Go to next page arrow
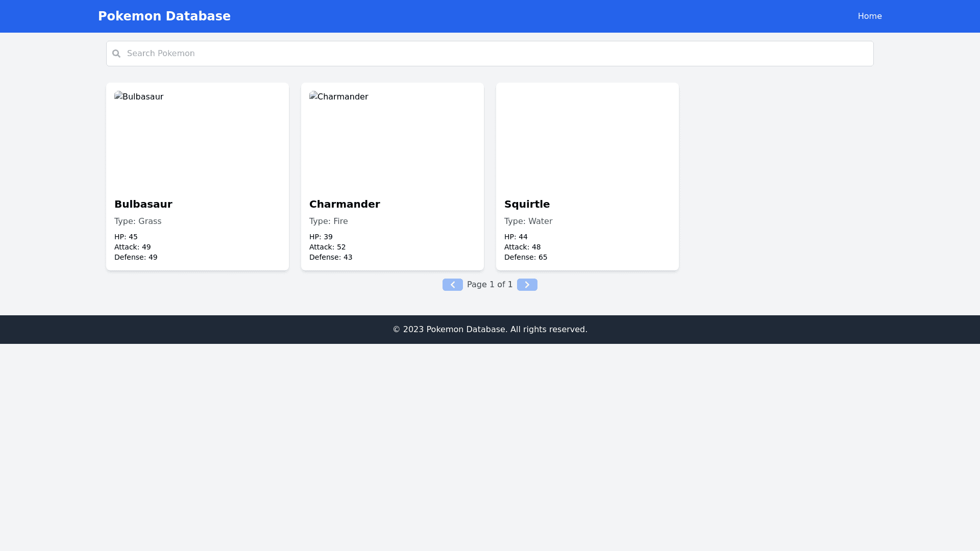 coord(527,285)
